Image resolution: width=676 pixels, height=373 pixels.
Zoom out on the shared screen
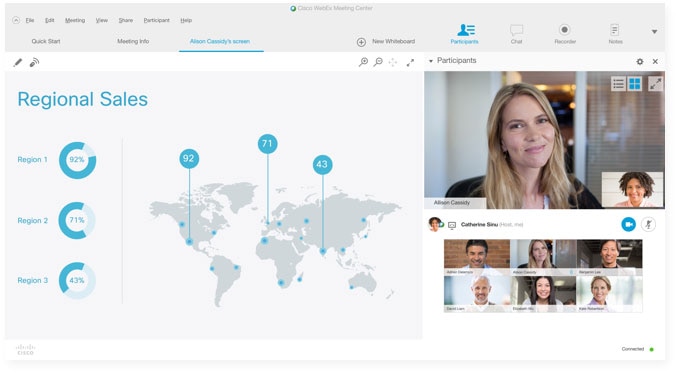(x=378, y=62)
